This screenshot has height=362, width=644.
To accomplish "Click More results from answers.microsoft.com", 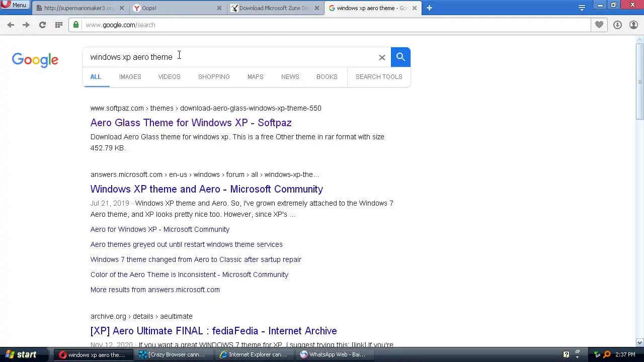I will 155,290.
